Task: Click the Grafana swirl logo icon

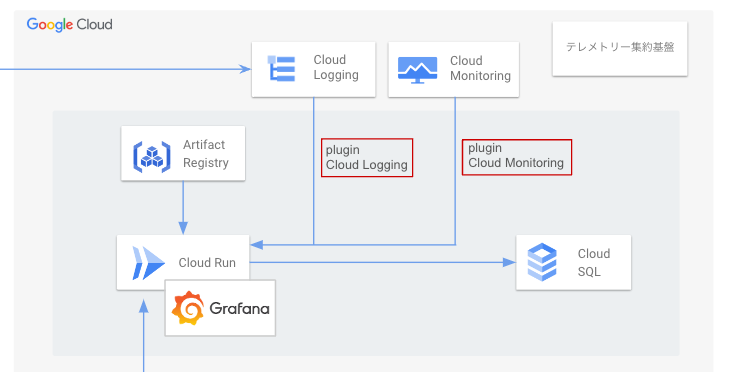Action: point(187,308)
